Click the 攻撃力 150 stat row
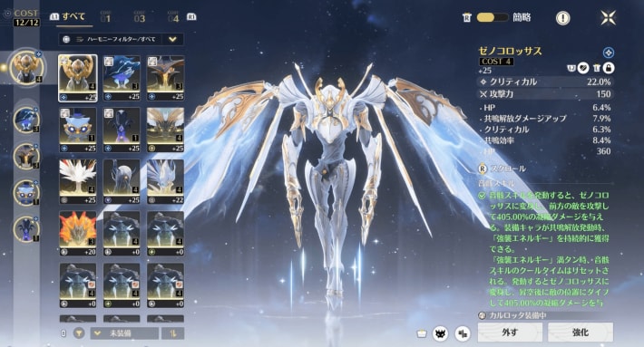This screenshot has height=347, width=644. [x=545, y=94]
